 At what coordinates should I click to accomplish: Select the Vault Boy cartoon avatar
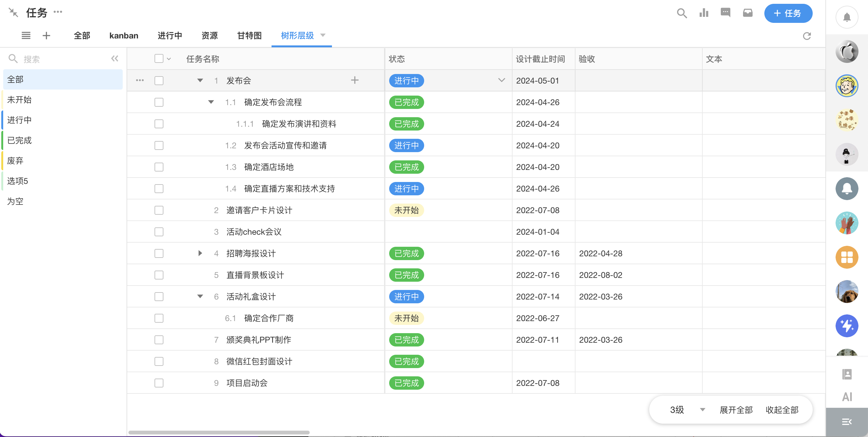click(x=847, y=86)
